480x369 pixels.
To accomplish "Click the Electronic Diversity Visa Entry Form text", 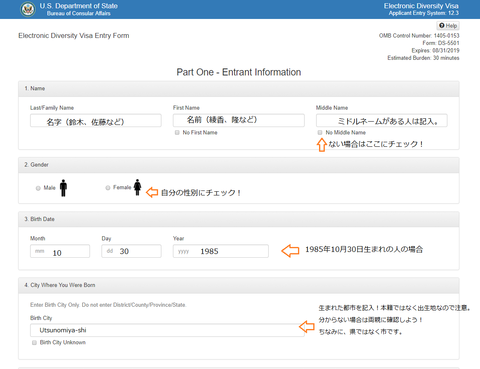I will (x=74, y=36).
